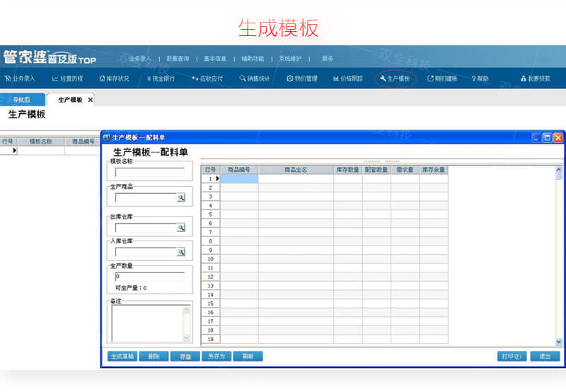Click the 退出 button

pyautogui.click(x=545, y=356)
